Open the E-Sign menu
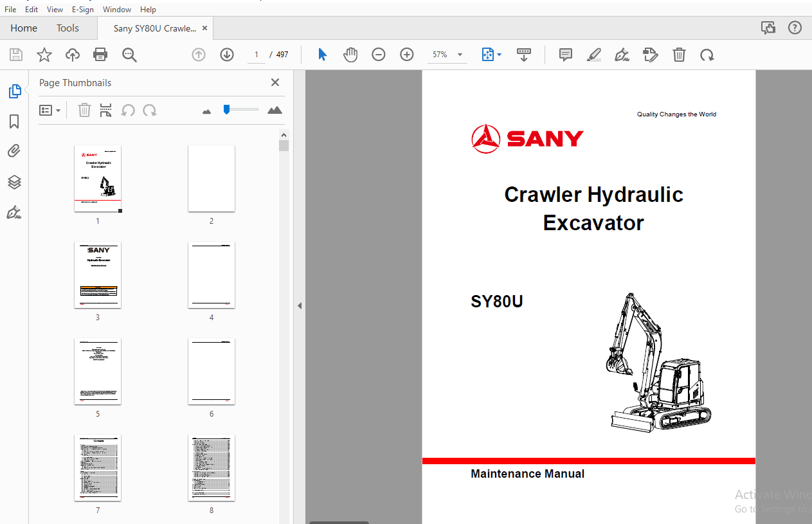Viewport: 812px width, 524px height. click(x=83, y=10)
